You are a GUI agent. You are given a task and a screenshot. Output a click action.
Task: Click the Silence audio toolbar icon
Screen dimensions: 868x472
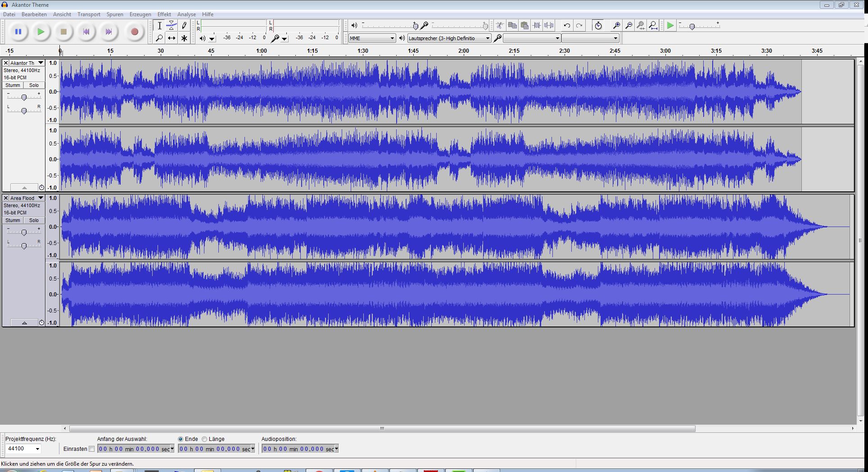549,26
